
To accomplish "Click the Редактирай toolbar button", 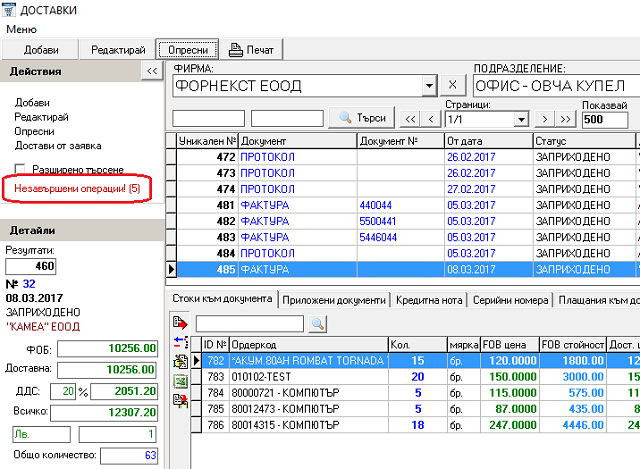I will coord(118,50).
